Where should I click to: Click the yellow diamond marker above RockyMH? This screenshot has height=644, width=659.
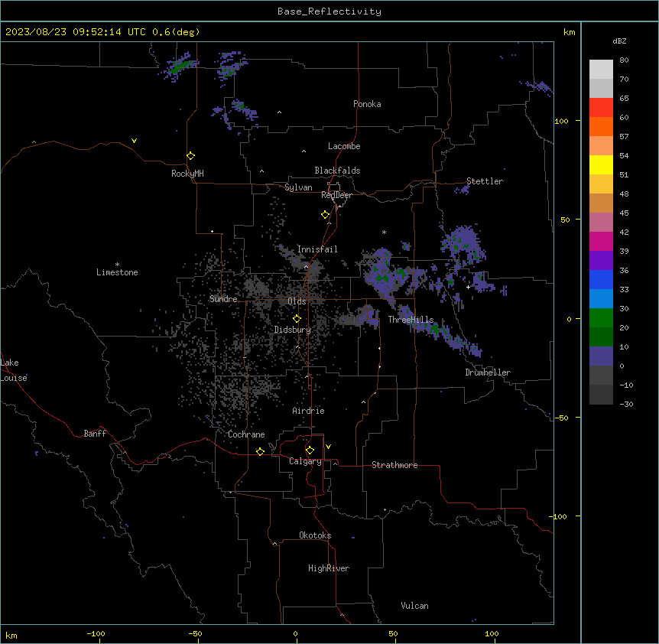(x=191, y=156)
